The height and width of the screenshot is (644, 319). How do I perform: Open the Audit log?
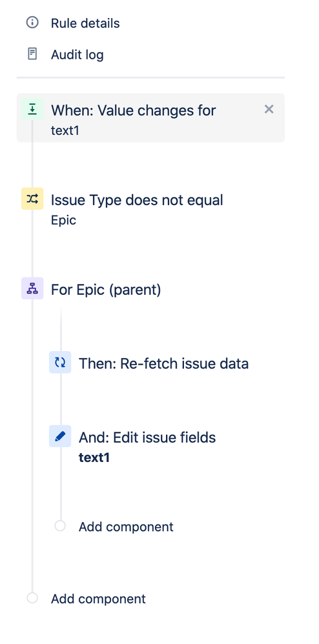77,55
